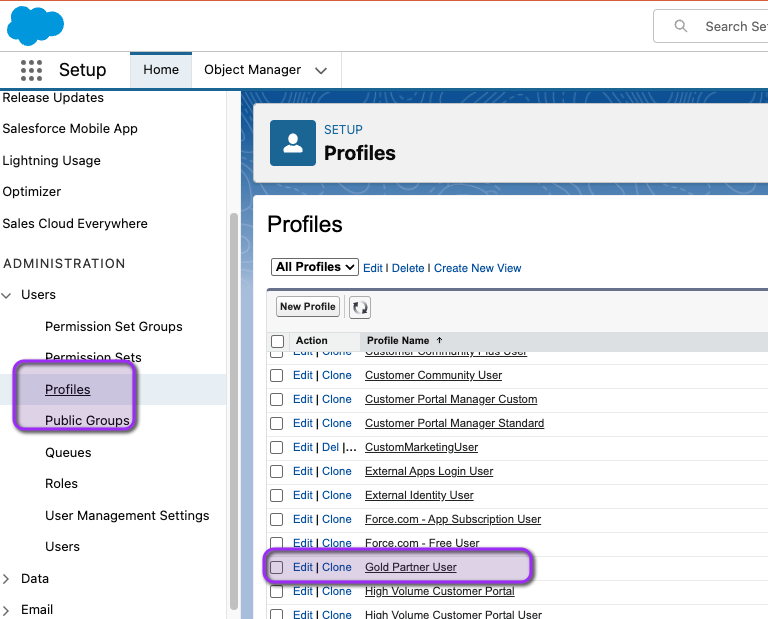Open the High Volume Customer Portal profile
Screen dimensions: 768x619
(440, 591)
